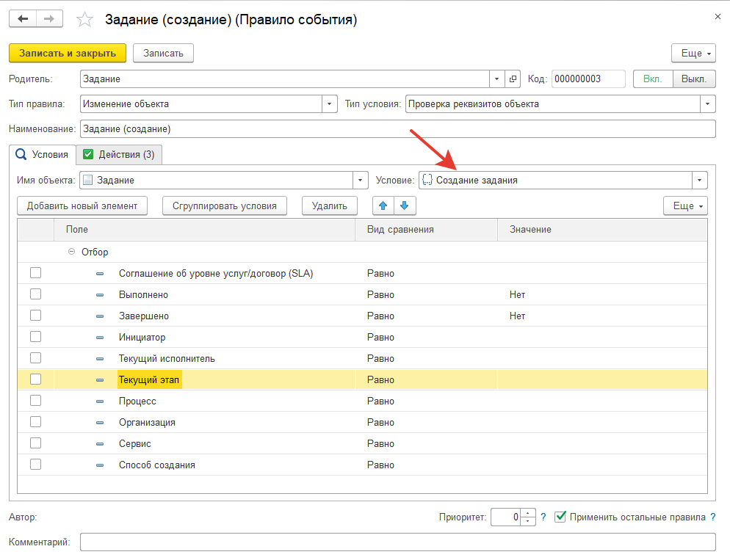Collapse the Отбор group in the table

pos(72,252)
